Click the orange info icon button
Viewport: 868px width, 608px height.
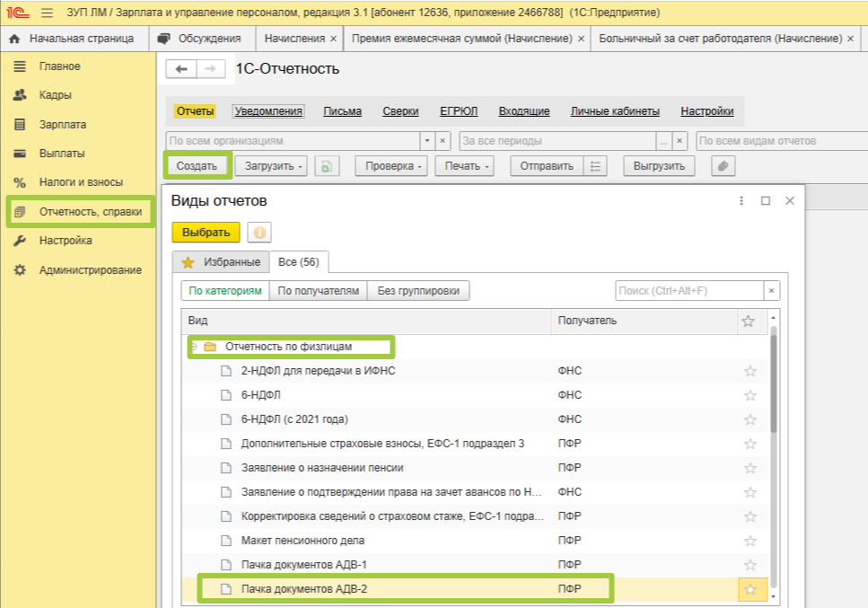click(x=259, y=233)
